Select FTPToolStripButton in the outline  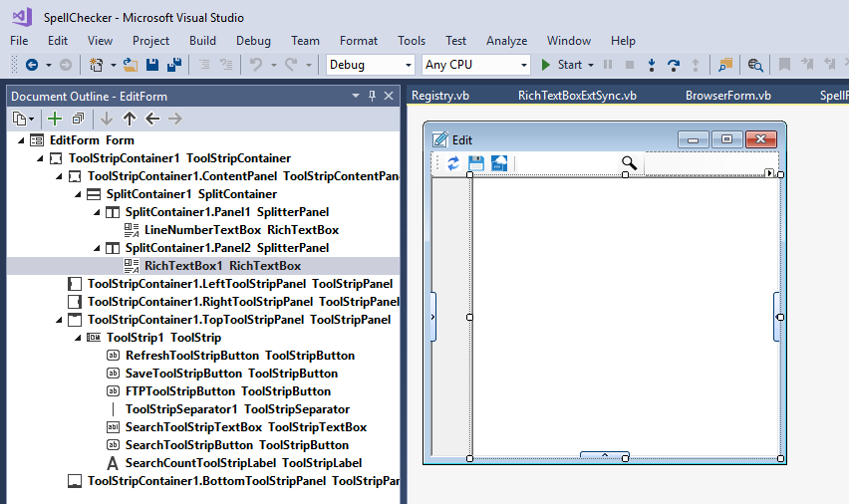tap(228, 391)
